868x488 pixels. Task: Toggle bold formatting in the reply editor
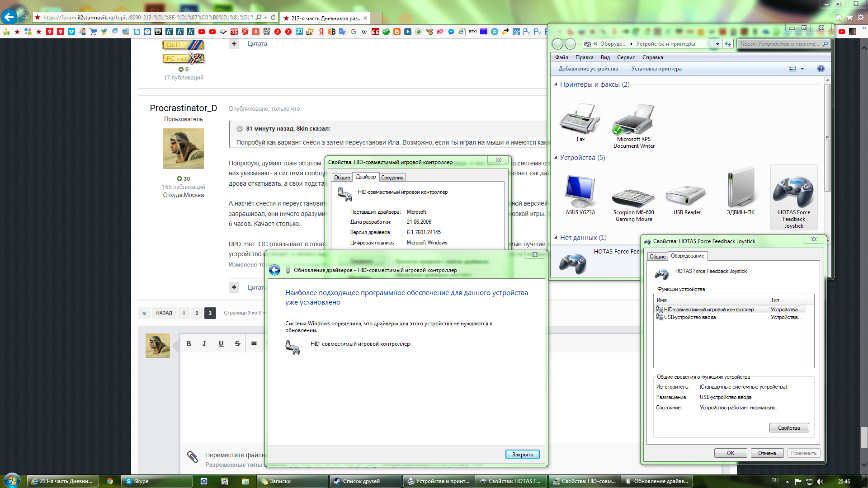tap(189, 343)
